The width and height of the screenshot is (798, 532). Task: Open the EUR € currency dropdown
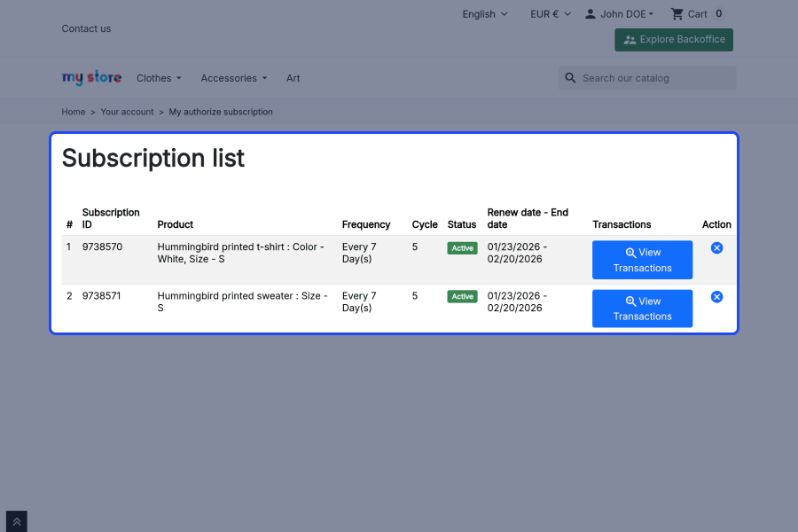coord(551,14)
